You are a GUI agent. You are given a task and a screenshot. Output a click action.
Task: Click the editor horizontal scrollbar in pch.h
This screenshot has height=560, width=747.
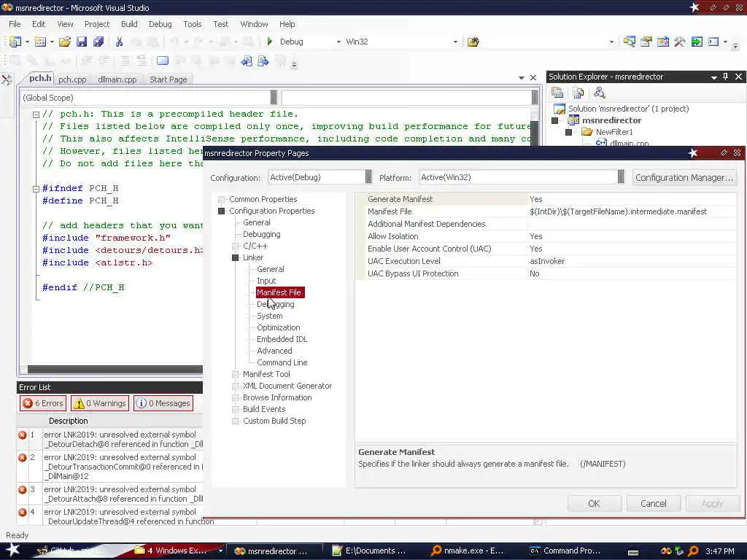pyautogui.click(x=115, y=369)
